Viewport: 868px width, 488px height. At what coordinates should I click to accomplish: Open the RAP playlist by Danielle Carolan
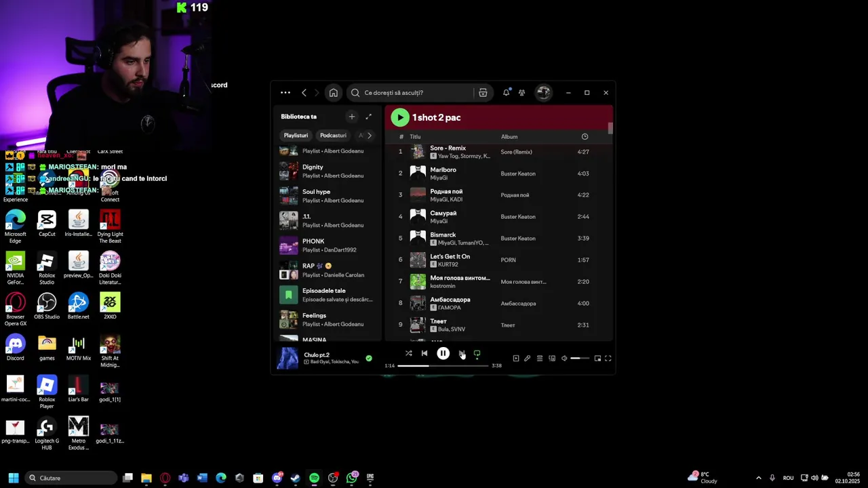329,270
